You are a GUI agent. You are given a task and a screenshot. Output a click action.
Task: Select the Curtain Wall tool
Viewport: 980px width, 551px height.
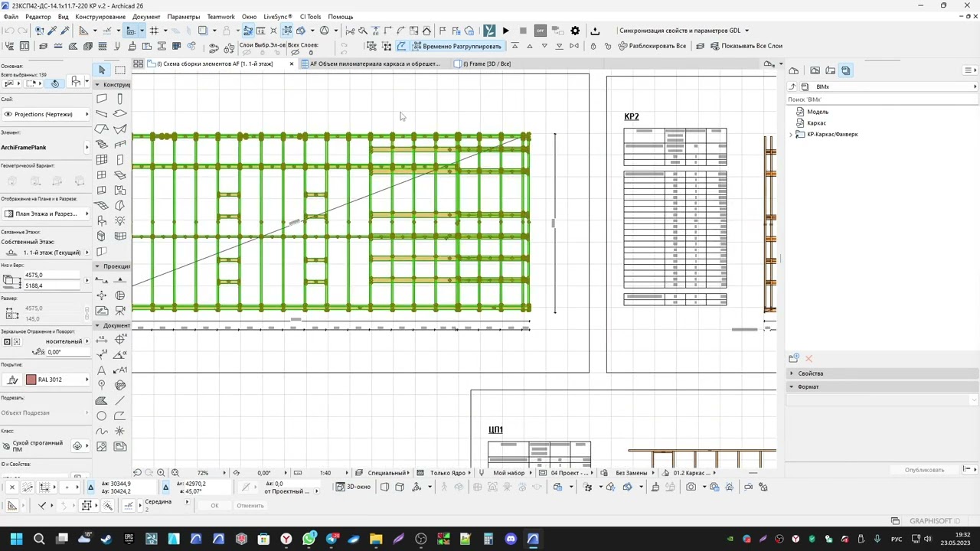point(102,159)
